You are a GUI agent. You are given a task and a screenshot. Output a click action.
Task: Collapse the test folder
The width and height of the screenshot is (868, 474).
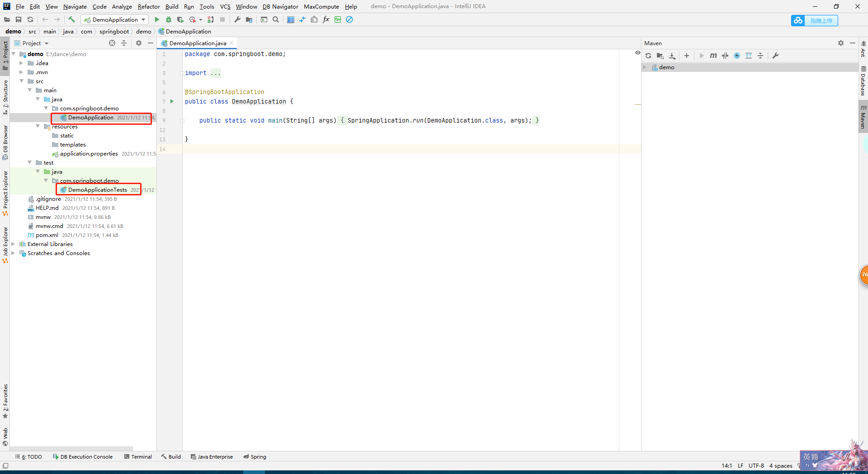(29, 163)
